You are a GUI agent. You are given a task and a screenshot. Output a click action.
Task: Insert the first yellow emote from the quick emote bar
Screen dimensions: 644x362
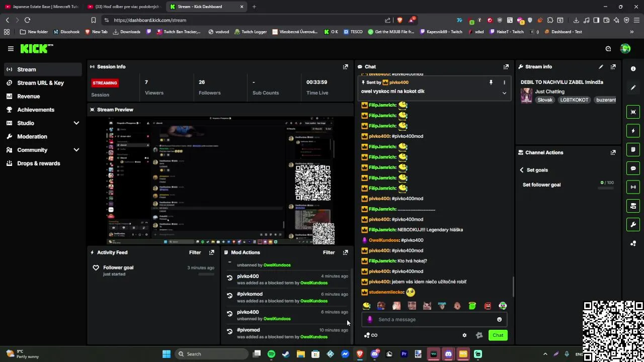click(366, 306)
